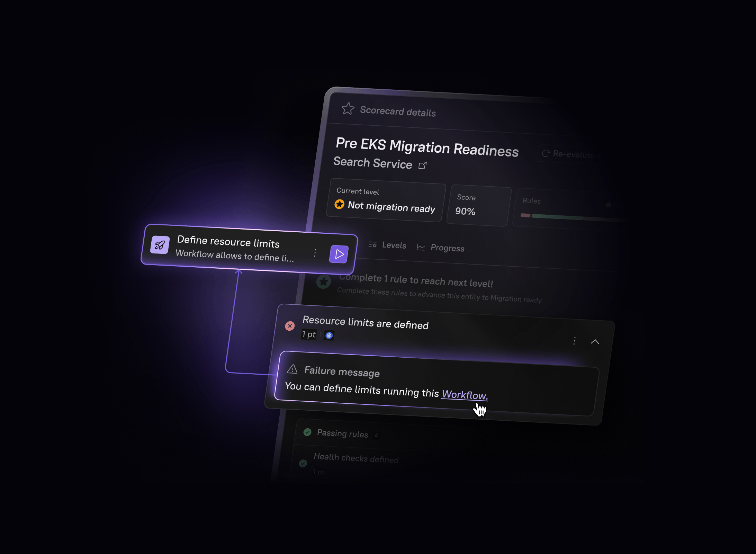Screen dimensions: 756x554
Task: Switch to the Levels tab
Action: (387, 245)
